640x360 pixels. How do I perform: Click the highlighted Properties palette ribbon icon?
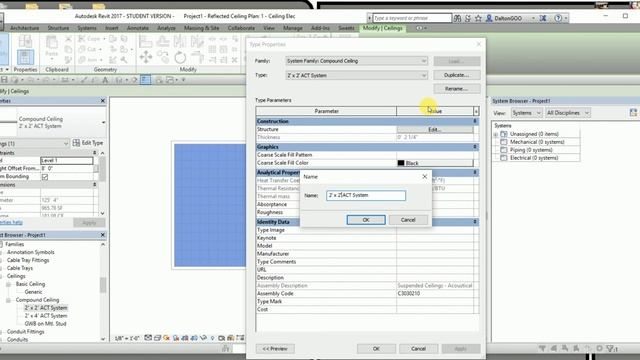coord(25,57)
